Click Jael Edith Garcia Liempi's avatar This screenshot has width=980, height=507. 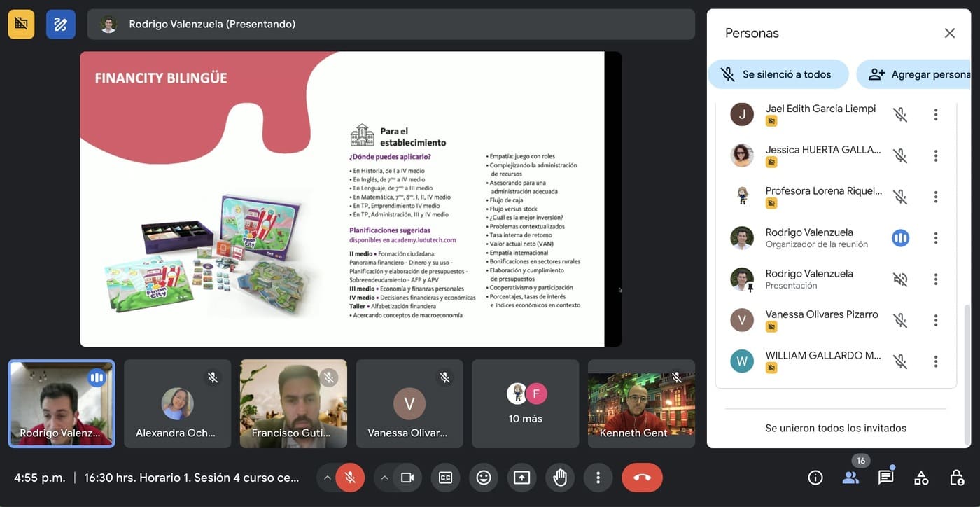(x=742, y=114)
